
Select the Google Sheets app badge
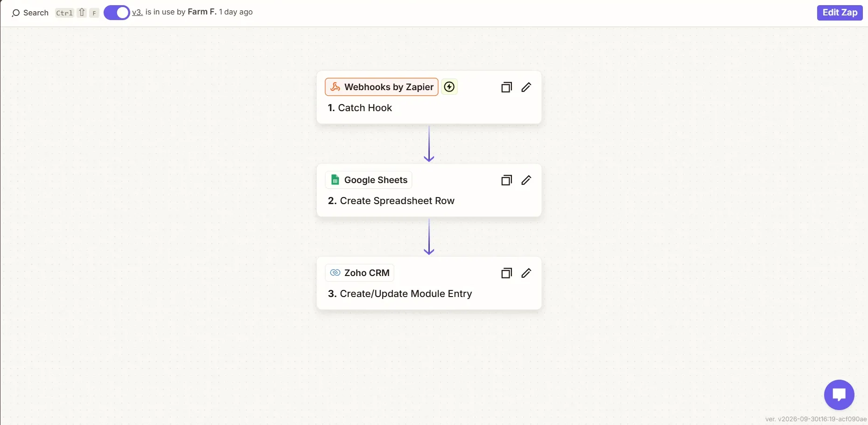[369, 180]
